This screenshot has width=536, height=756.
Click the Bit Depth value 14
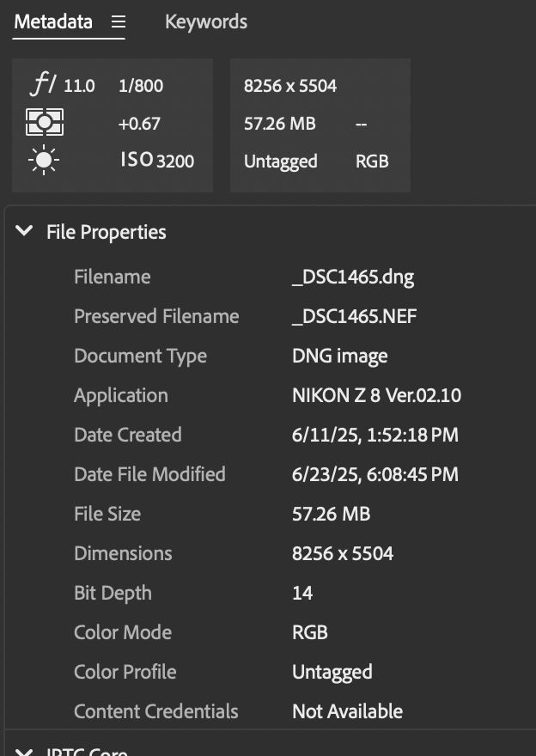click(x=302, y=593)
